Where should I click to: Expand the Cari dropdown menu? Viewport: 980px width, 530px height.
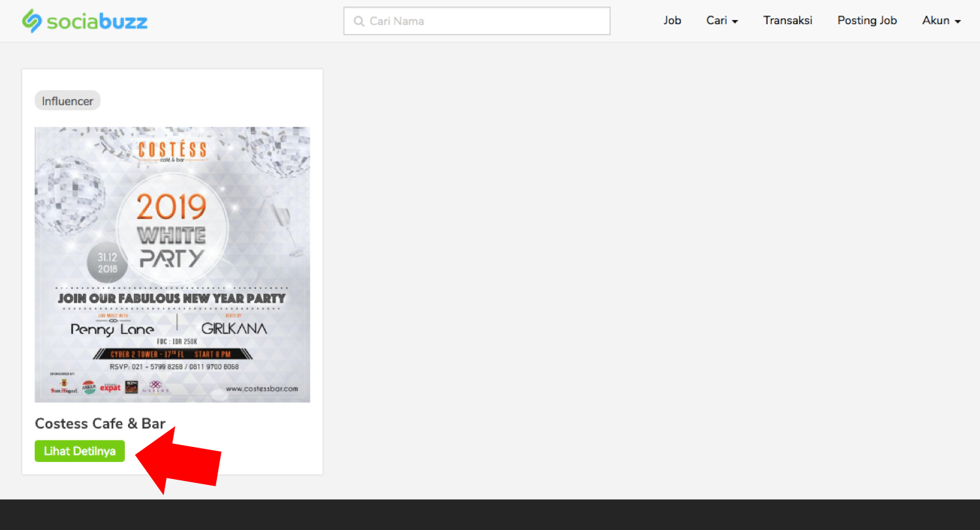[x=722, y=20]
